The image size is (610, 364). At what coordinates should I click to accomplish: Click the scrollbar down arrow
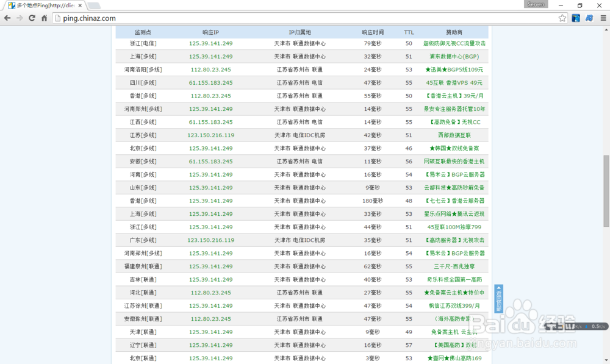click(x=606, y=360)
